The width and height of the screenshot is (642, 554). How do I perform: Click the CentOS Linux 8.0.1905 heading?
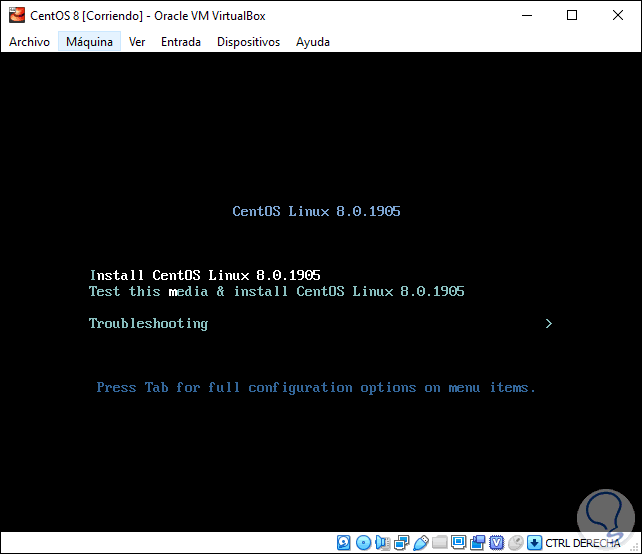point(316,211)
